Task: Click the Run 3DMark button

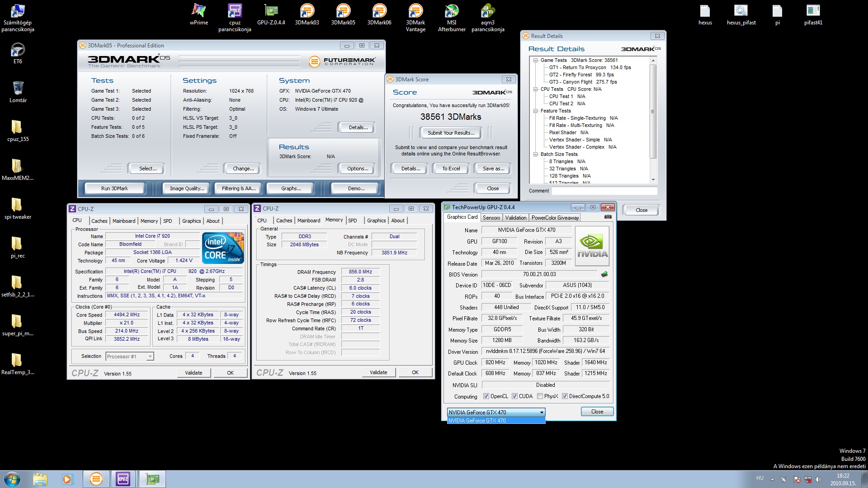Action: tap(114, 188)
